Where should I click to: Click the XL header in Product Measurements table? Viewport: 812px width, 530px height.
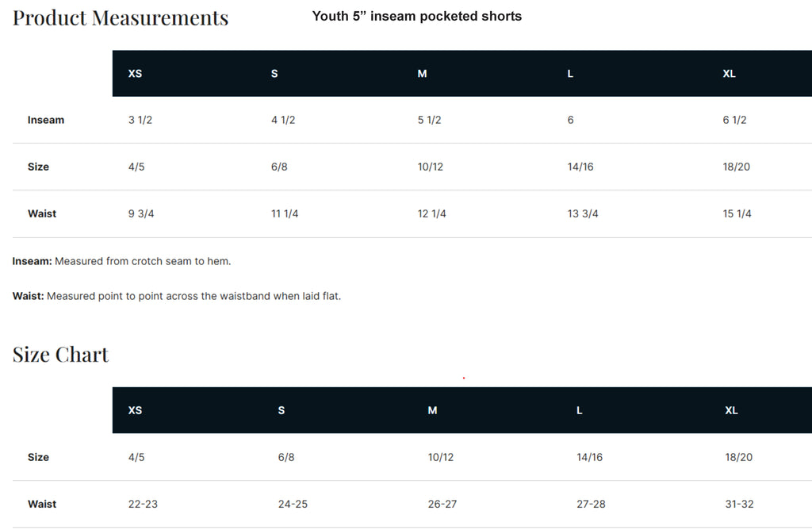tap(730, 74)
